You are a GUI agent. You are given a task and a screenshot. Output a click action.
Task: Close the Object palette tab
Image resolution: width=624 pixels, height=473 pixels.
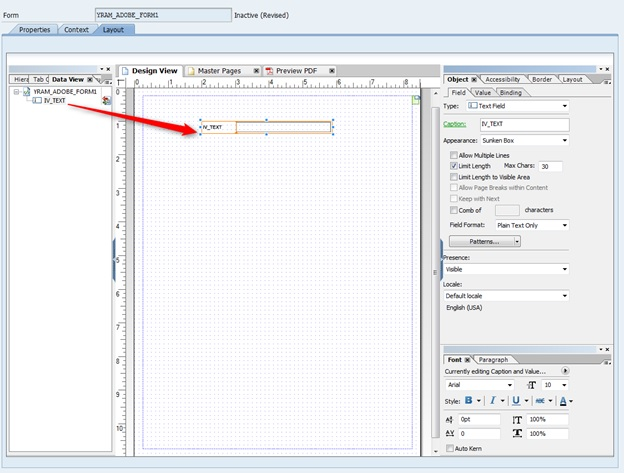pos(474,80)
